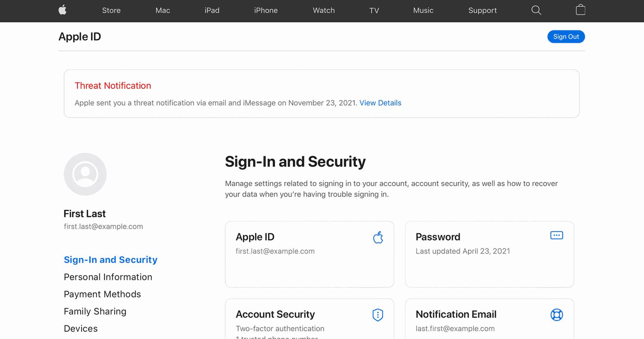Click the Apple ID page title

[x=80, y=36]
